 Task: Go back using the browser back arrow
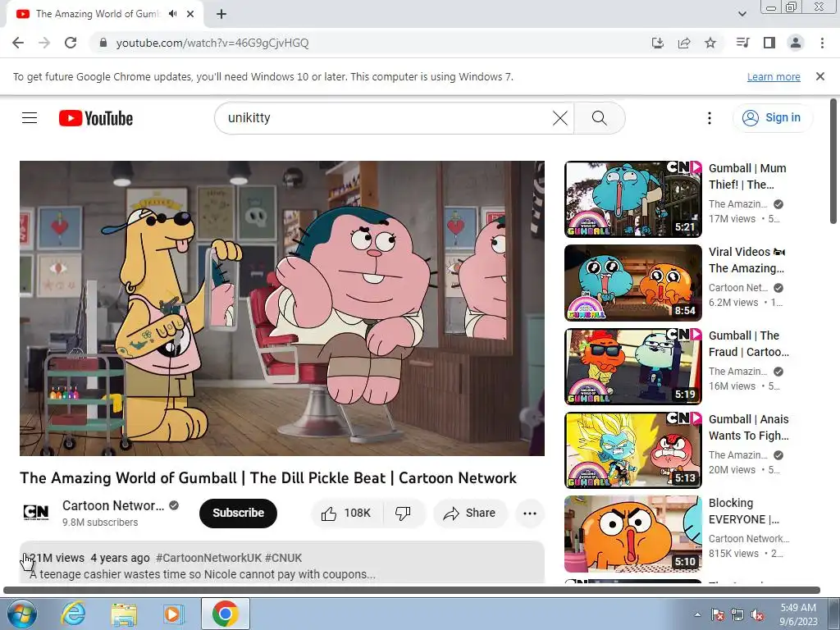pos(18,43)
